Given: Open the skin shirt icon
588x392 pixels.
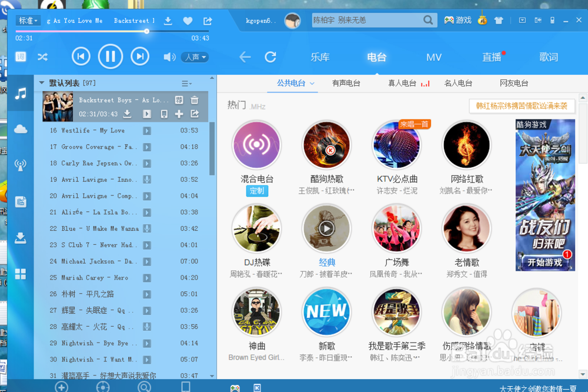Looking at the screenshot, I should point(499,20).
